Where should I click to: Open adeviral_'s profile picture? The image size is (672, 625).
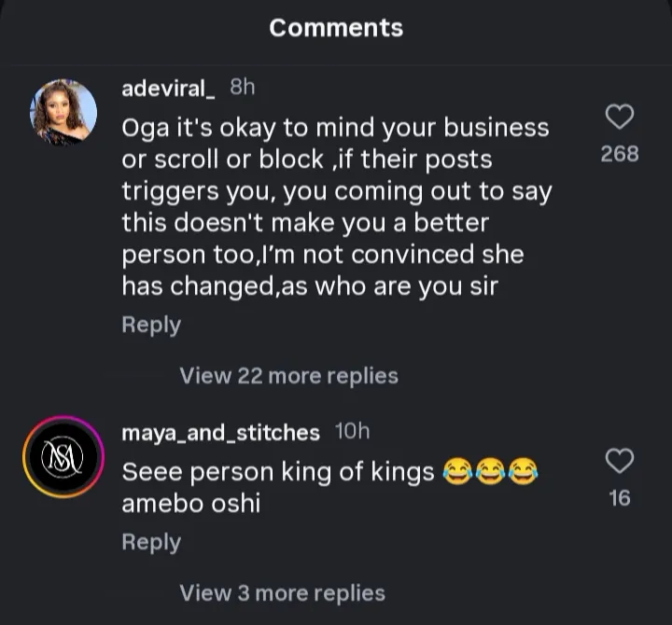coord(63,113)
